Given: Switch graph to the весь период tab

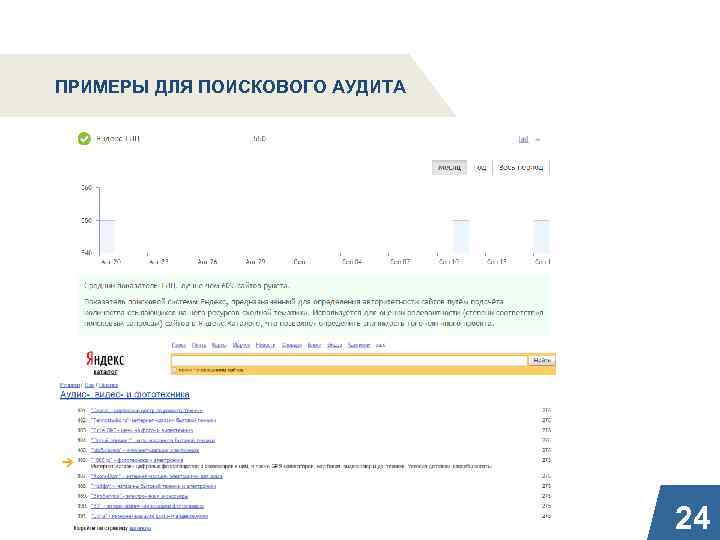Looking at the screenshot, I should pyautogui.click(x=521, y=168).
